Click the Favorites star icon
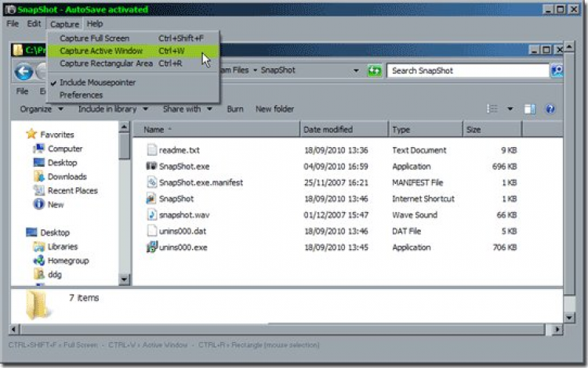 click(31, 134)
